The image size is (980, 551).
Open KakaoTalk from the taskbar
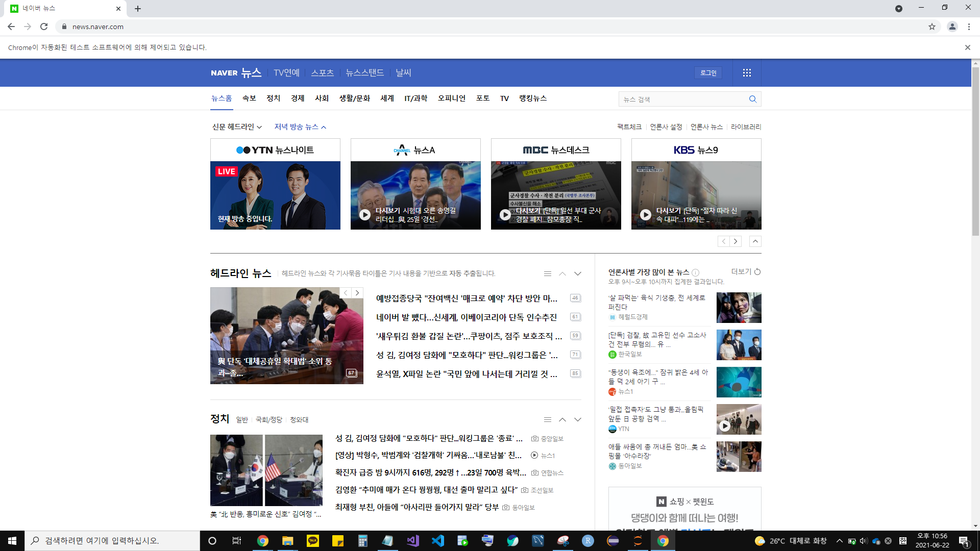[313, 541]
